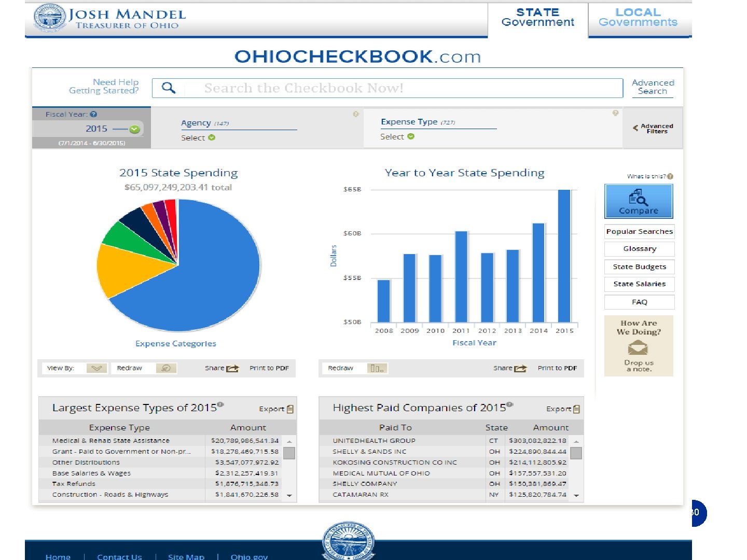Click the footer Treasurer of State seal
This screenshot has height=560, width=747.
(x=348, y=541)
